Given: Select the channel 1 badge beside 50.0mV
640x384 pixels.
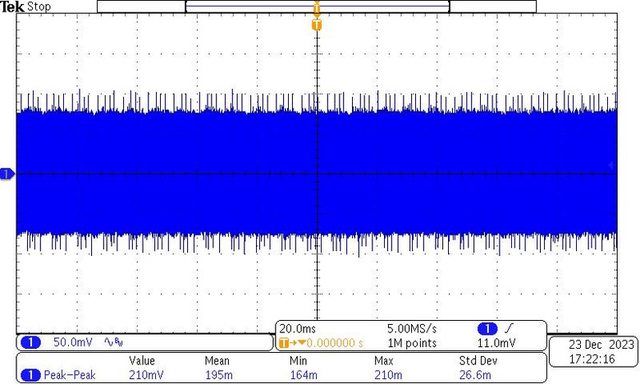Looking at the screenshot, I should click(x=31, y=342).
